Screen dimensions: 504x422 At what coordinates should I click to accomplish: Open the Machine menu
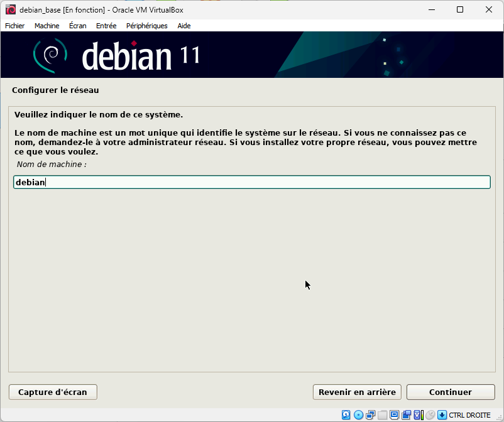pos(47,26)
